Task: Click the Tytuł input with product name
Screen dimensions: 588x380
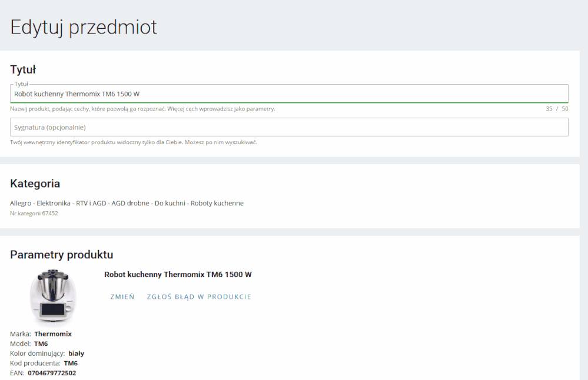Action: tap(288, 94)
